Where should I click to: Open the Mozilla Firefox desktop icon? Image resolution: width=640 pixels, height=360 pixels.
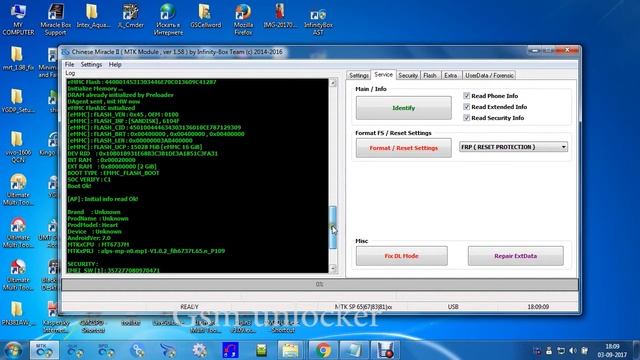pos(243,18)
